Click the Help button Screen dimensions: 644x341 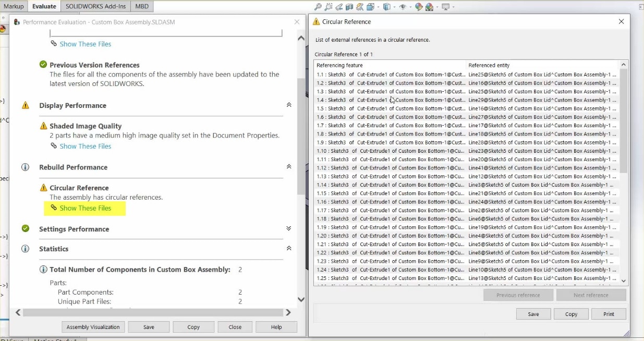coord(276,327)
